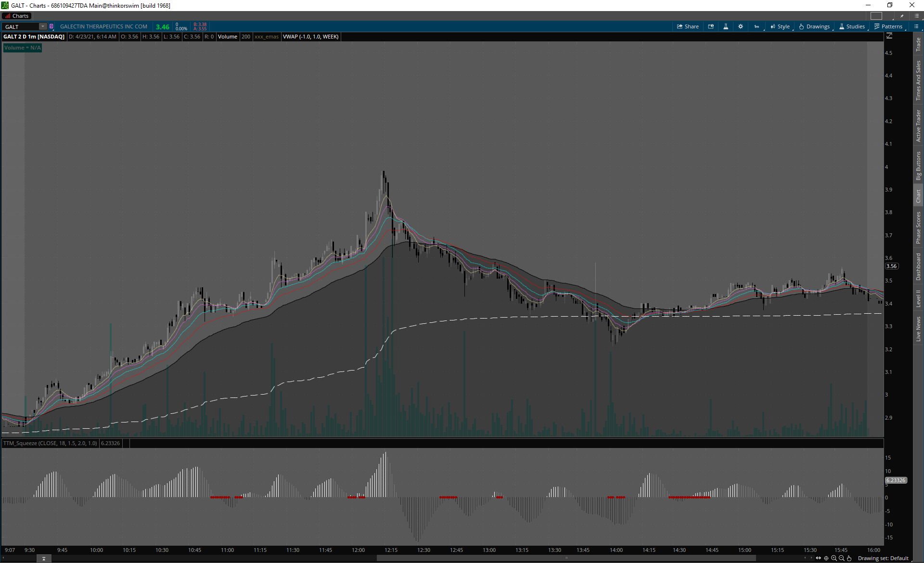Image resolution: width=924 pixels, height=563 pixels.
Task: Click the zoom in magnifier icon
Action: coord(834,558)
